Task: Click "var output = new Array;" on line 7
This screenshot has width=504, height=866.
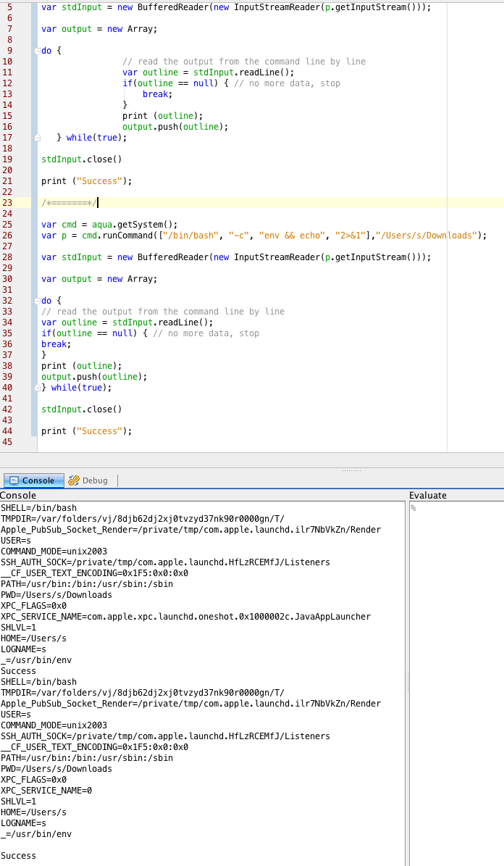Action: coord(99,29)
